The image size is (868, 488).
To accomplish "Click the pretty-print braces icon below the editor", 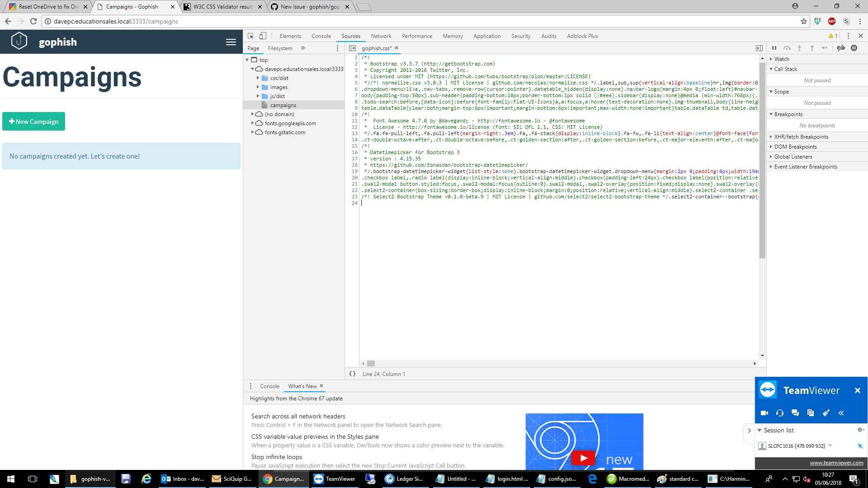I will click(x=352, y=374).
